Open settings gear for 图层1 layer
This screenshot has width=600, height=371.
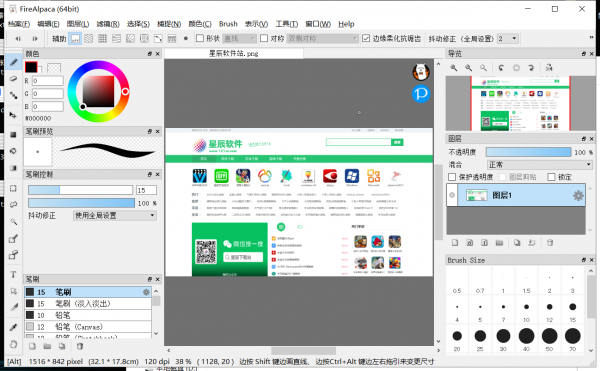coord(578,196)
